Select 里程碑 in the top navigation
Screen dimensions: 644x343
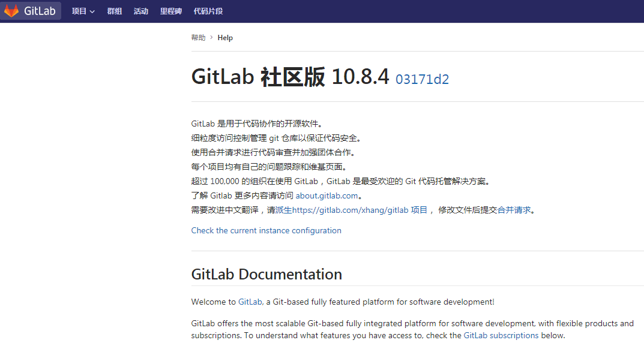point(171,11)
